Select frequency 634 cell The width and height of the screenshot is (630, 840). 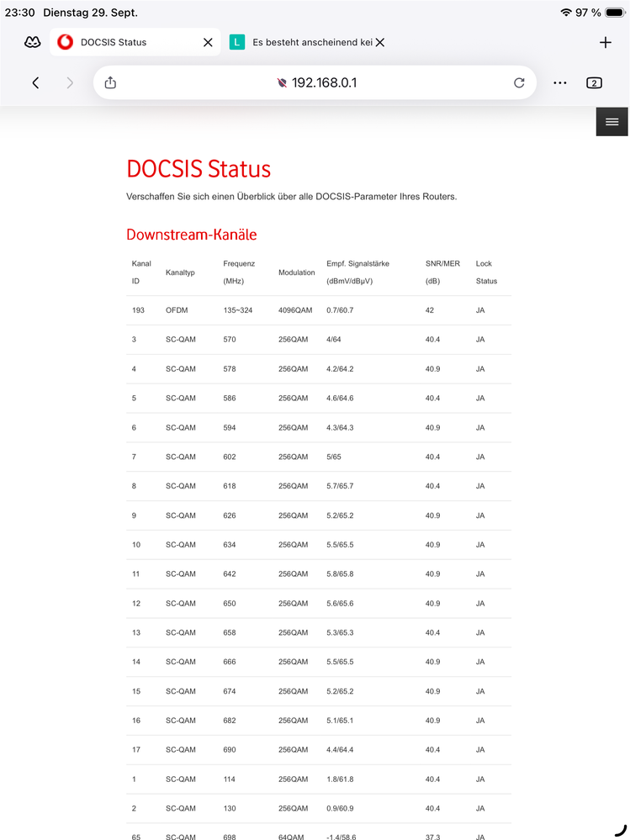[230, 544]
